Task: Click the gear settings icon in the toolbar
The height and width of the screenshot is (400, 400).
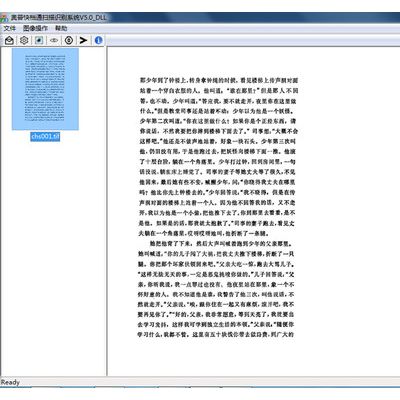Action: (24, 40)
